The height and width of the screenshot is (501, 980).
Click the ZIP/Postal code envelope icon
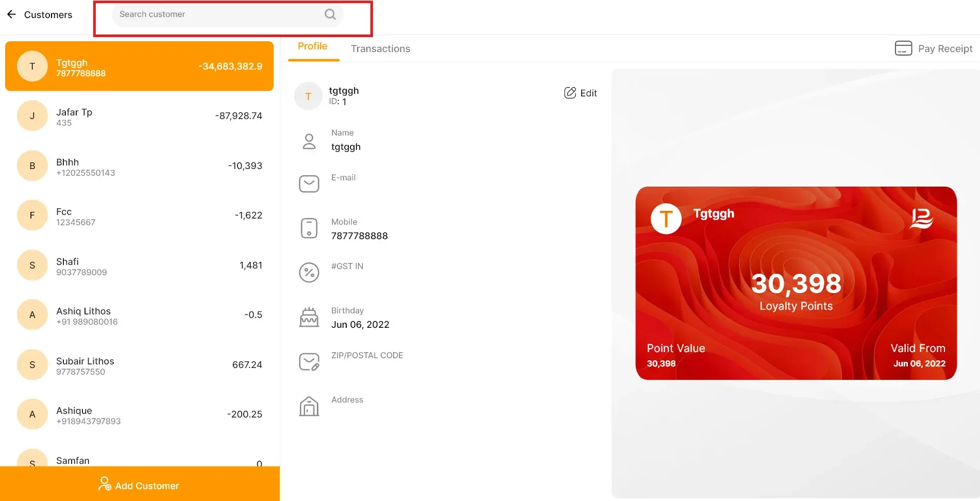(309, 362)
